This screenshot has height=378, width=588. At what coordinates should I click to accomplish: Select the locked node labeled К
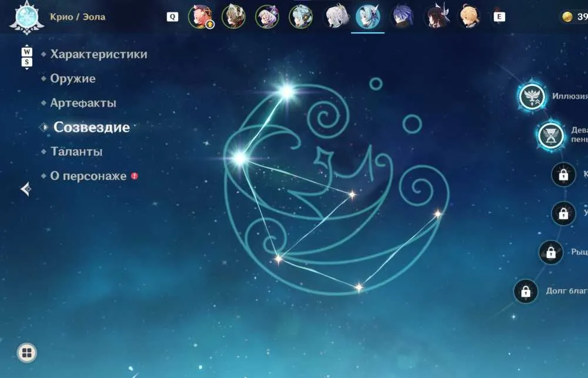[x=563, y=175]
